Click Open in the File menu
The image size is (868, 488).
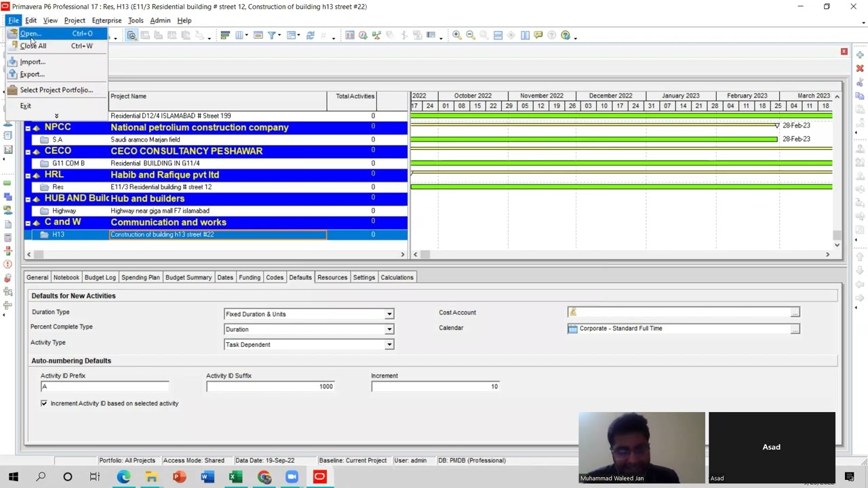coord(57,34)
